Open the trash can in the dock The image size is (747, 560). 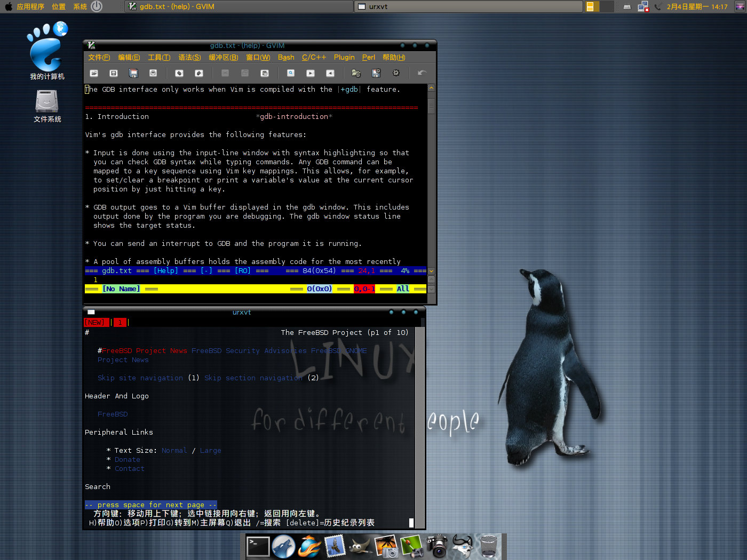[489, 546]
